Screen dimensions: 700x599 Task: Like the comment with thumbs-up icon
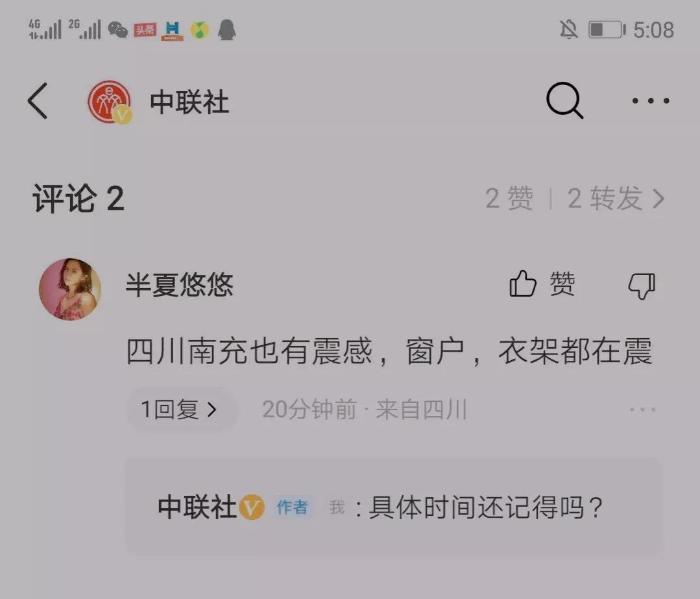[523, 284]
